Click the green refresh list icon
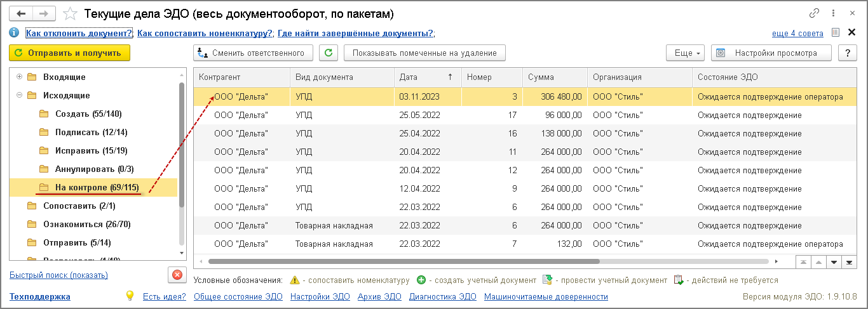This screenshot has height=309, width=868. (x=328, y=53)
